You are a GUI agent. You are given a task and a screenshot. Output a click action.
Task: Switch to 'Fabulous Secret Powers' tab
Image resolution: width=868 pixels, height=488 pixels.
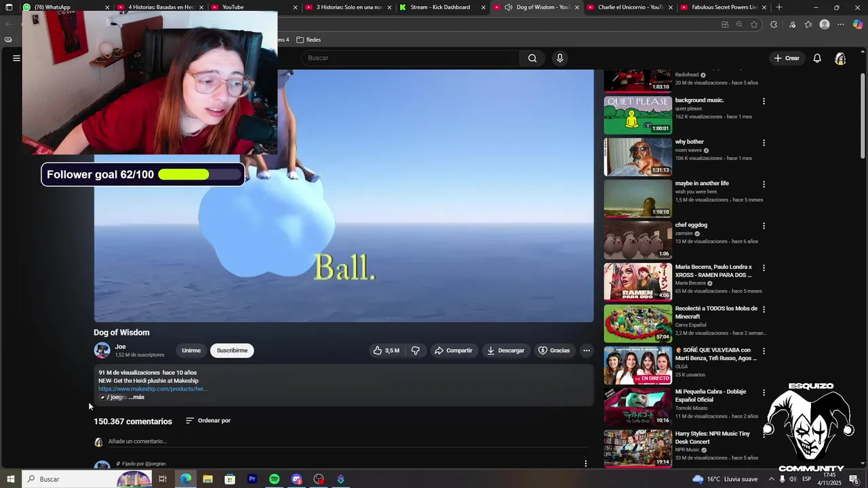[724, 7]
